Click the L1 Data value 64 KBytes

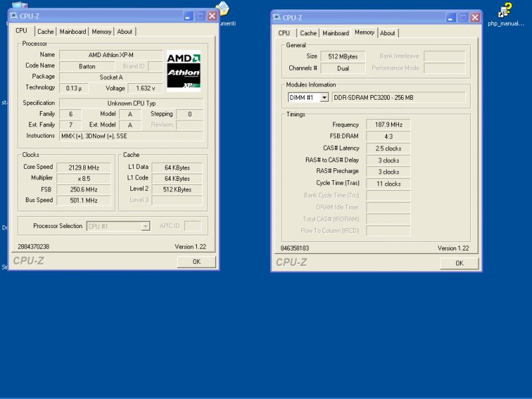coord(177,168)
